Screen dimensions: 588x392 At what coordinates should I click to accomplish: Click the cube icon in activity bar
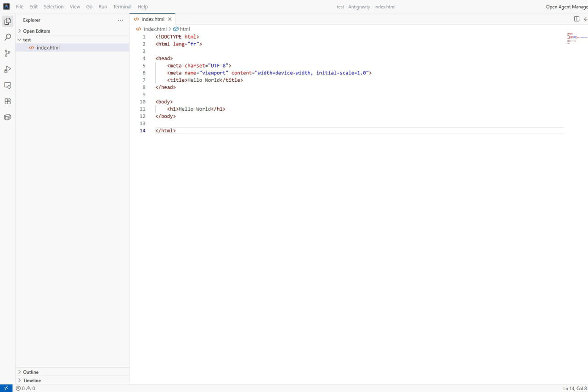coord(7,117)
